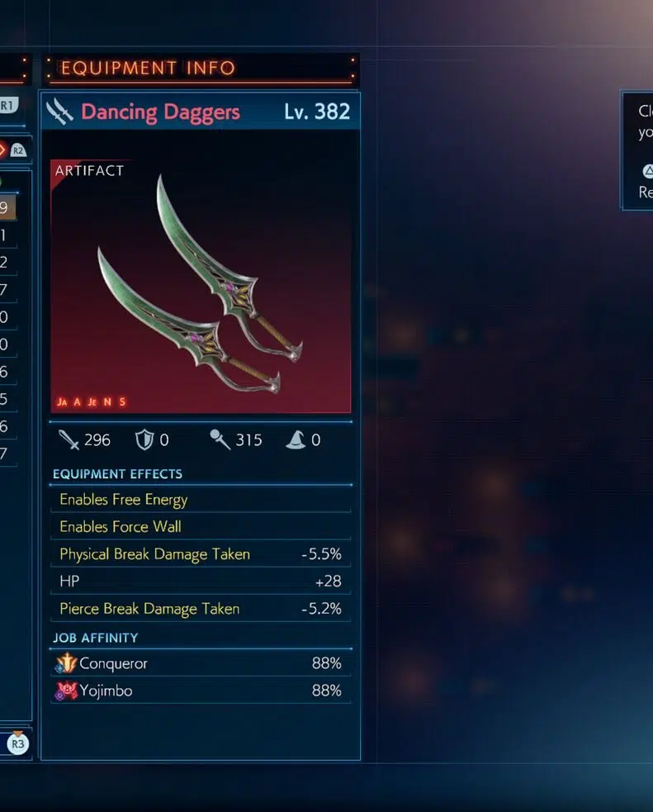Click the R3 button prompt icon
This screenshot has width=653, height=812.
tap(17, 743)
